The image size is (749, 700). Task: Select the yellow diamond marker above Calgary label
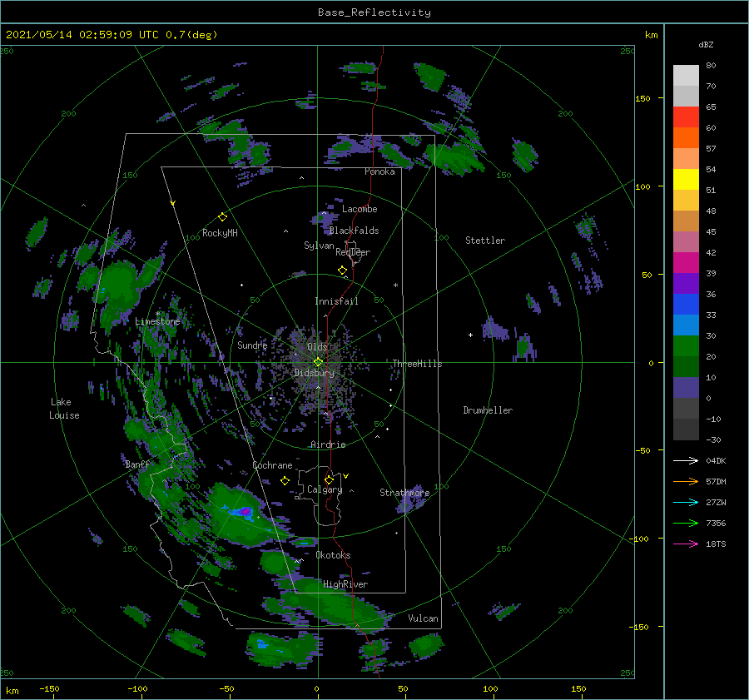click(x=329, y=479)
